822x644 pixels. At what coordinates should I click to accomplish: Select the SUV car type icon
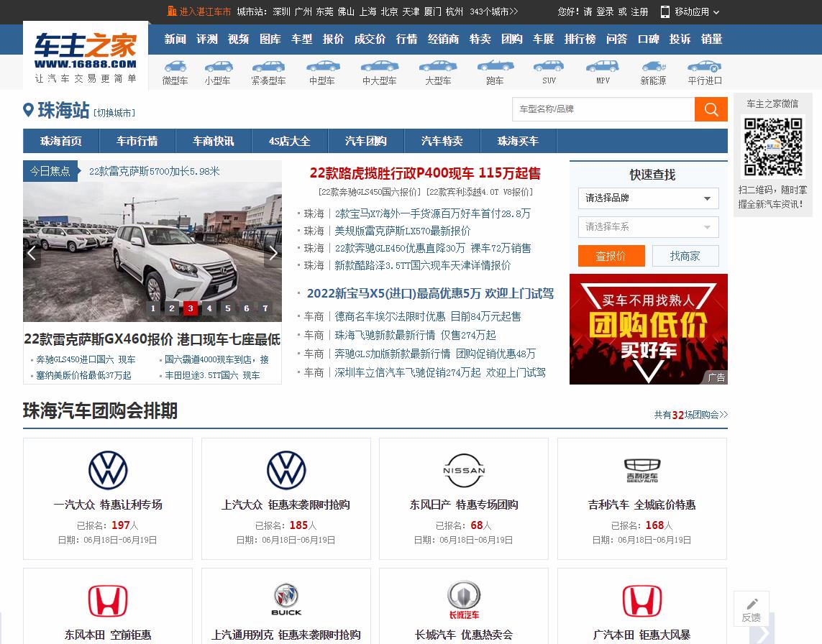pyautogui.click(x=548, y=66)
